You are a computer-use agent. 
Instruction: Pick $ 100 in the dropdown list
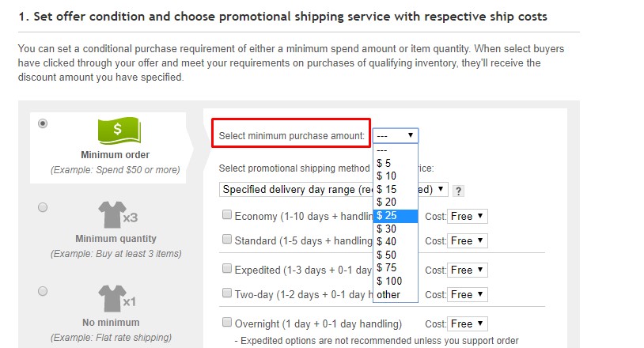click(390, 282)
